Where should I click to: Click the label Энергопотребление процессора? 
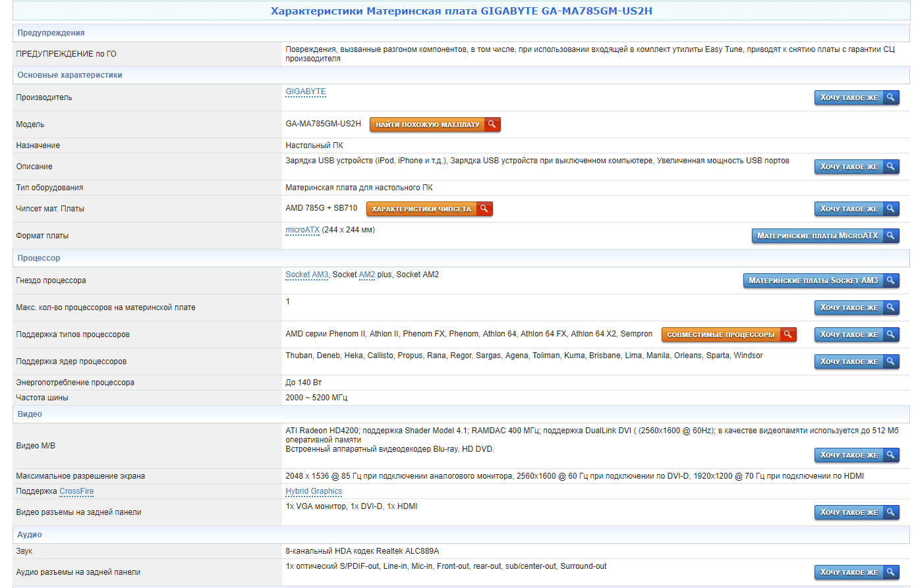[75, 383]
